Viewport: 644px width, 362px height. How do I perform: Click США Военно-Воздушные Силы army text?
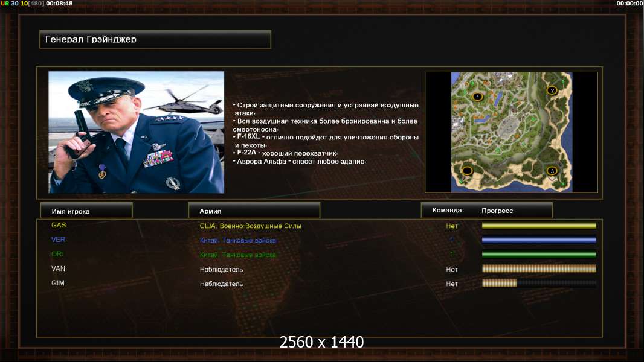pos(250,226)
